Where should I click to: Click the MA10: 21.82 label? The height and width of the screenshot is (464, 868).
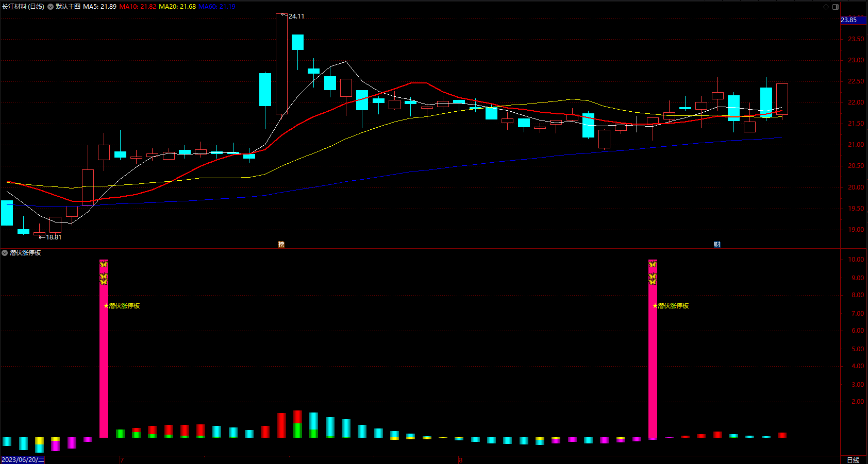(x=138, y=7)
